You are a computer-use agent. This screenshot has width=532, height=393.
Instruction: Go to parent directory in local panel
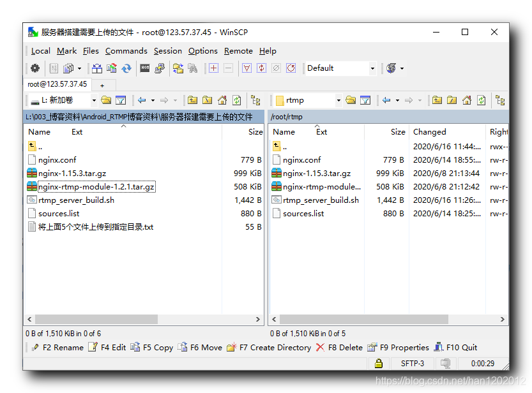193,100
